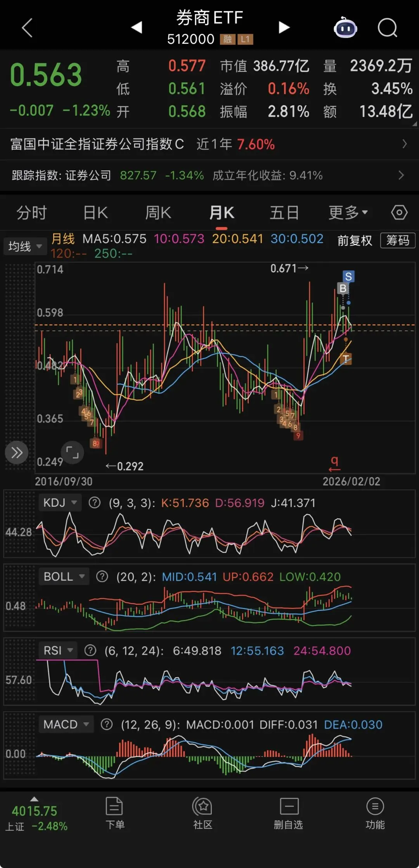
Task: Expand the 更多 period dropdown
Action: tap(348, 212)
